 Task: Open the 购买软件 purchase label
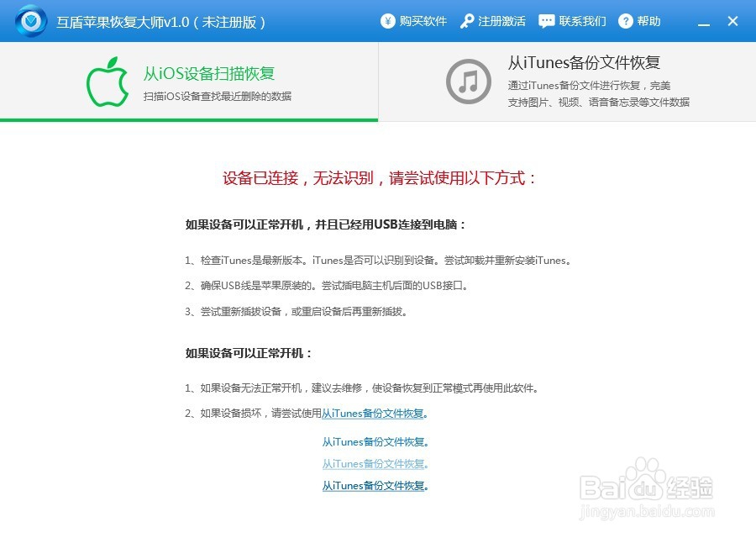[423, 21]
